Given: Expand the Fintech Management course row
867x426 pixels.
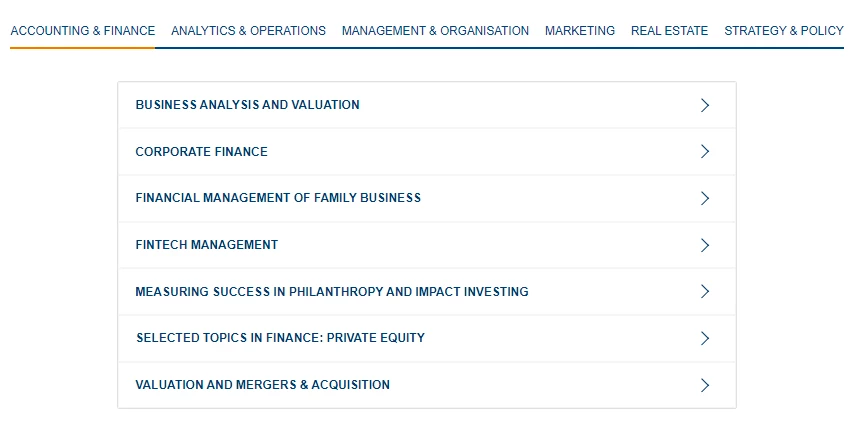Looking at the screenshot, I should coord(427,245).
